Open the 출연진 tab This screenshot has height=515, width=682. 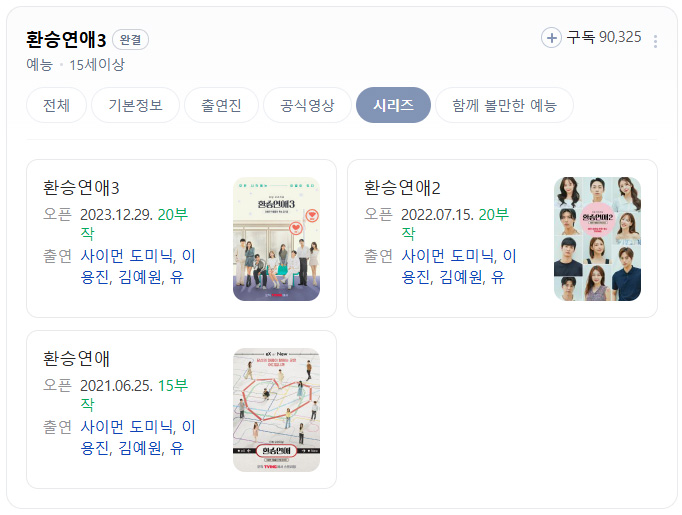click(221, 105)
